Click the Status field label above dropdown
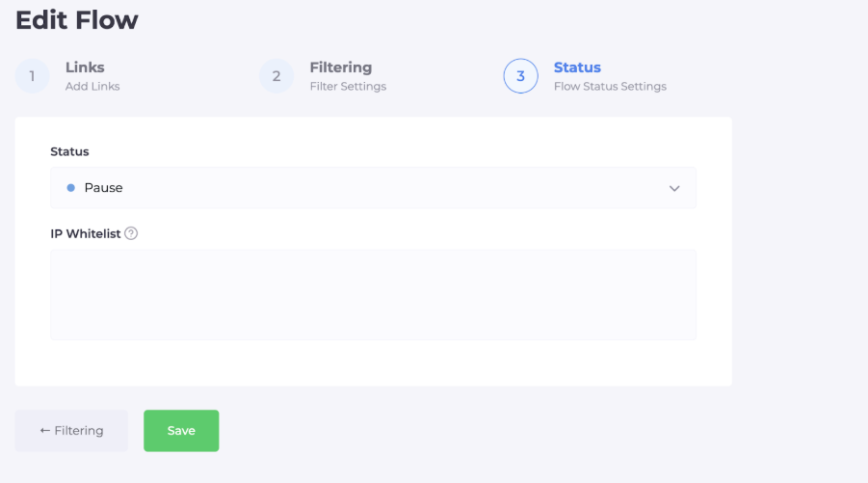868x483 pixels. click(x=69, y=152)
